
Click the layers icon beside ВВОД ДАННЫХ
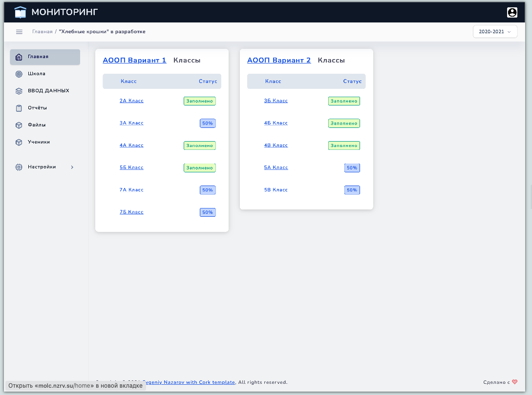(19, 91)
